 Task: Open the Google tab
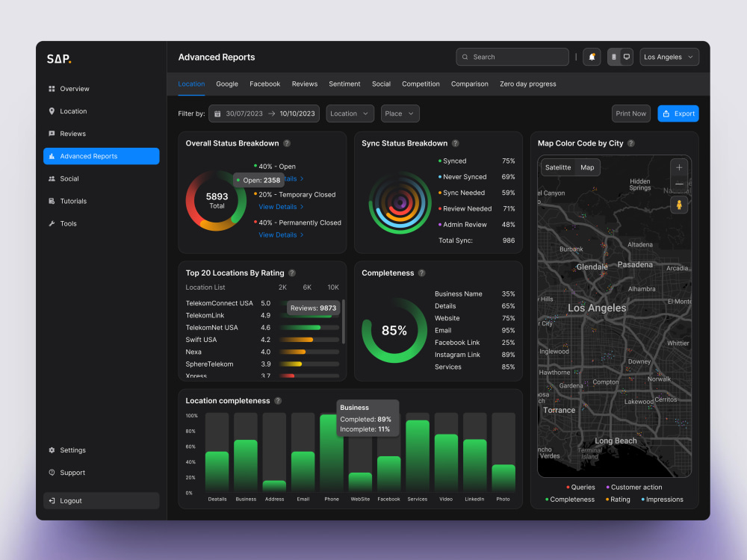[x=227, y=84]
